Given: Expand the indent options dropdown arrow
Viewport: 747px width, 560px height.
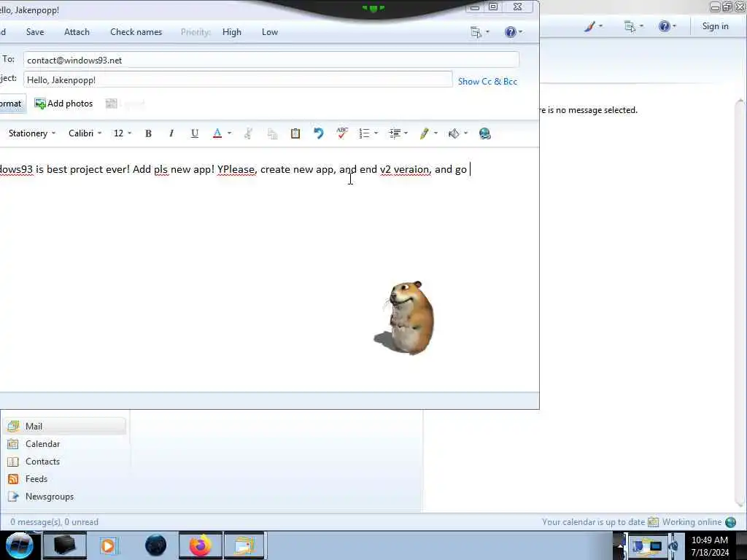Looking at the screenshot, I should coord(406,133).
